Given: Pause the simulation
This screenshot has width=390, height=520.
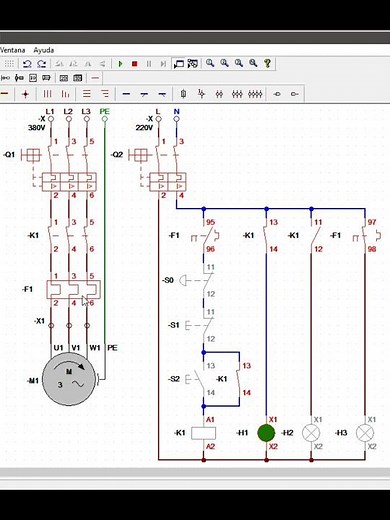Looking at the screenshot, I should (149, 63).
